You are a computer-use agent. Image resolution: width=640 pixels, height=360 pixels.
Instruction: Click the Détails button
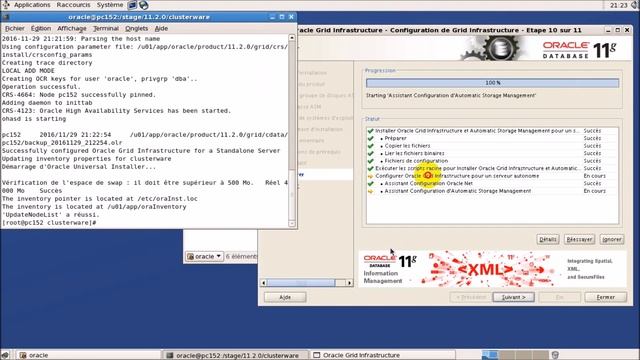(548, 240)
